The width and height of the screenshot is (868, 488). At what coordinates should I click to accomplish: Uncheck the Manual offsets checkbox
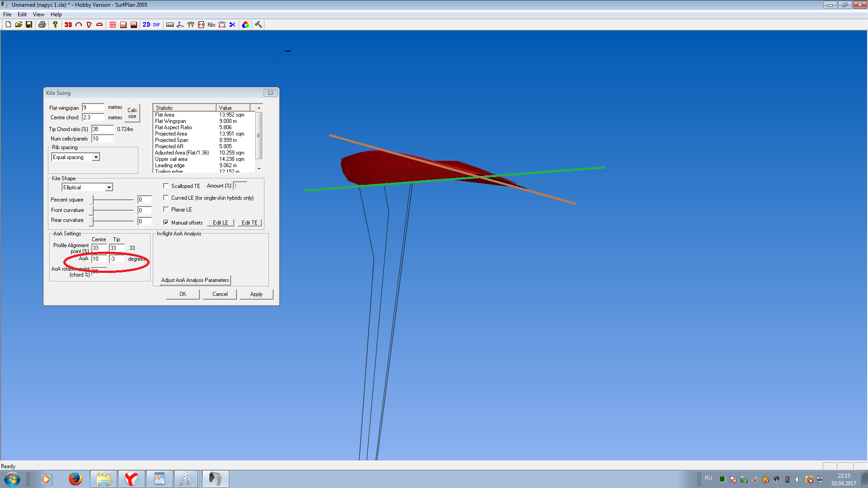coord(166,222)
